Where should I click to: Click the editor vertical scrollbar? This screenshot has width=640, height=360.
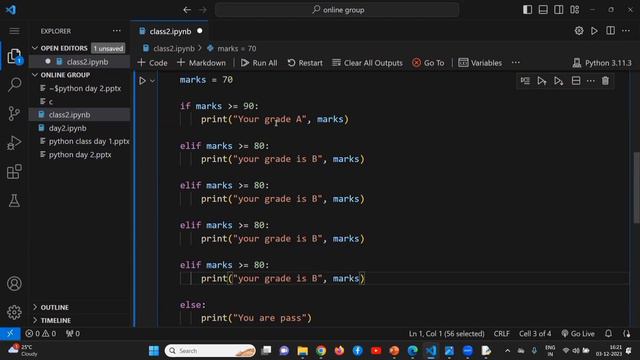click(x=636, y=188)
